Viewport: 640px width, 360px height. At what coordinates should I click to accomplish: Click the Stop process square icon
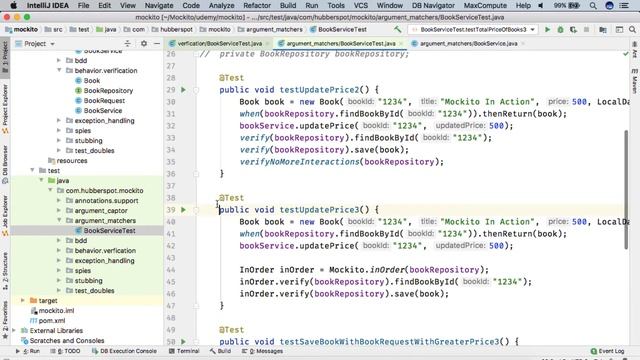(x=587, y=29)
